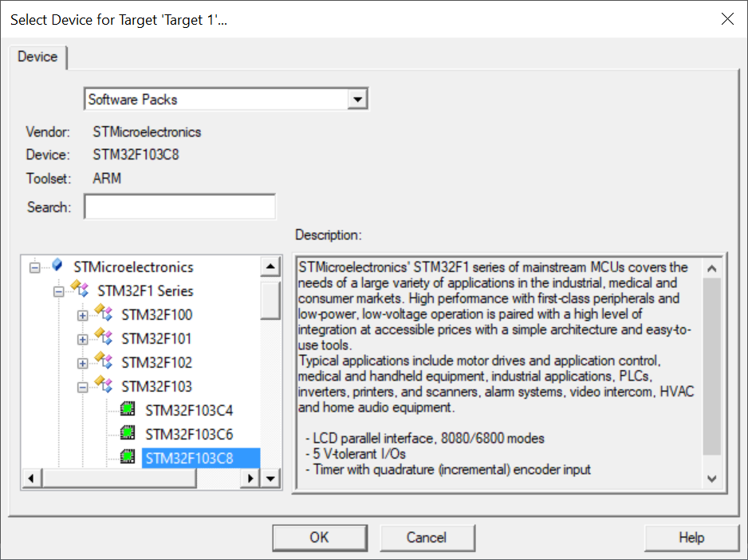Select the STMicroelectronics tree label
Image resolution: width=748 pixels, height=560 pixels.
point(134,267)
